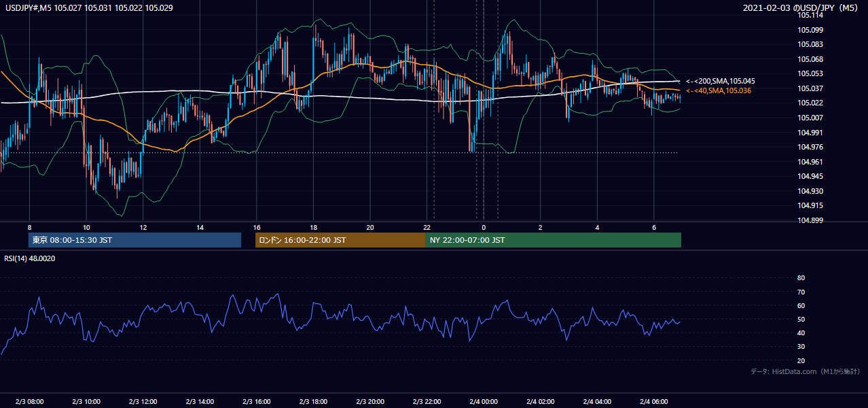Click hour label 22 under the price chart
This screenshot has height=408, width=868.
click(427, 227)
